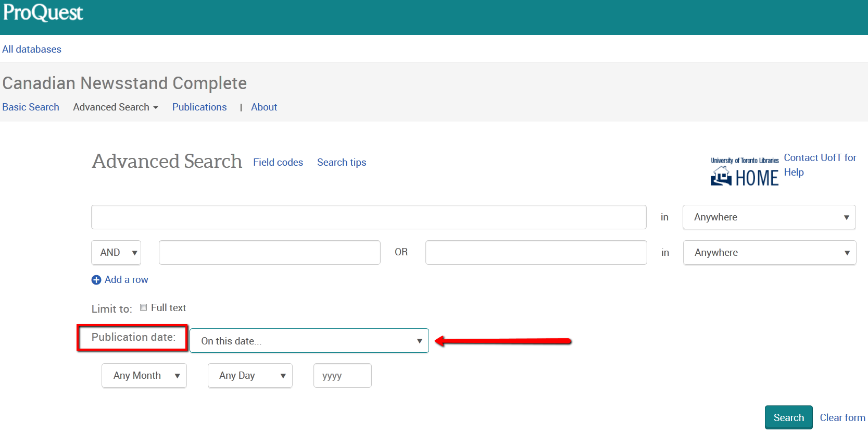Click the All databases link
Screen dimensions: 868x432
(x=32, y=49)
